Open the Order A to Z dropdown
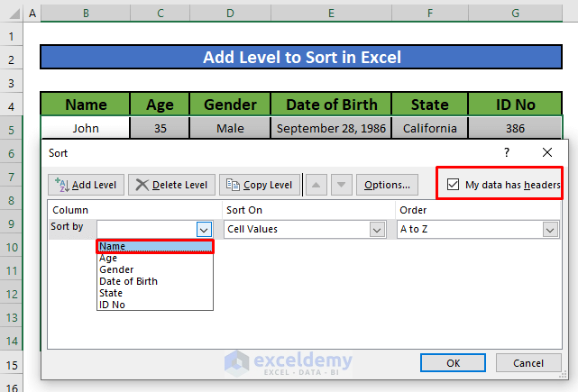Image resolution: width=578 pixels, height=392 pixels. (550, 230)
